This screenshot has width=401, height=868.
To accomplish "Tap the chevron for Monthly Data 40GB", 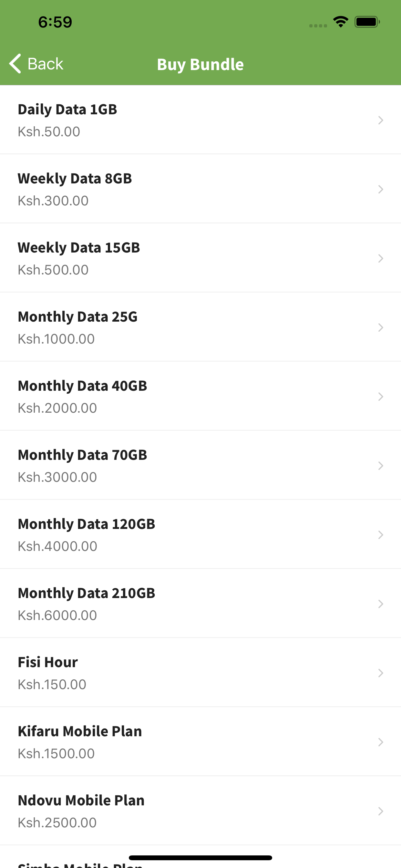I will tap(380, 397).
